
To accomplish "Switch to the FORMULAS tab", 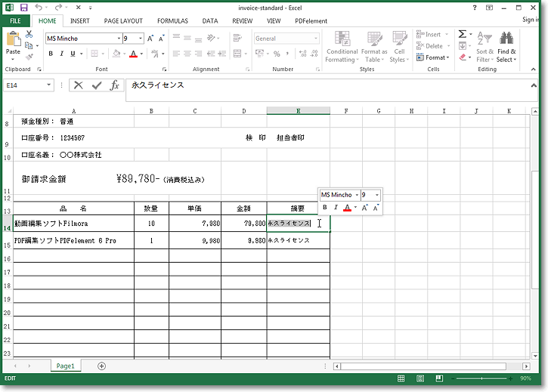I will [172, 21].
